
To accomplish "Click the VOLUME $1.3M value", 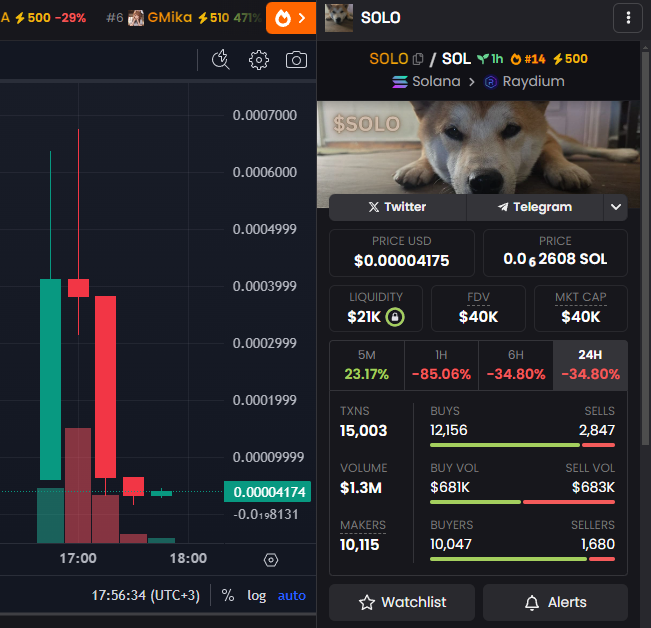I will tap(361, 488).
